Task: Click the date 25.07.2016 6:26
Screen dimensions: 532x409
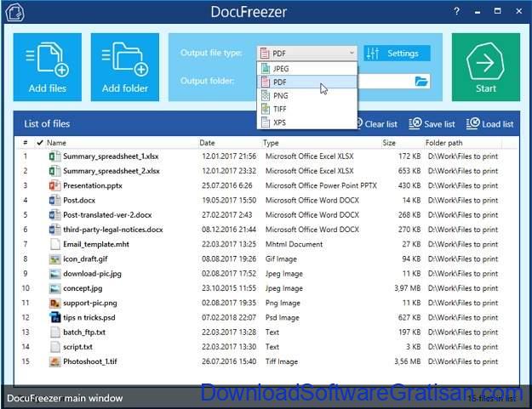Action: (227, 185)
